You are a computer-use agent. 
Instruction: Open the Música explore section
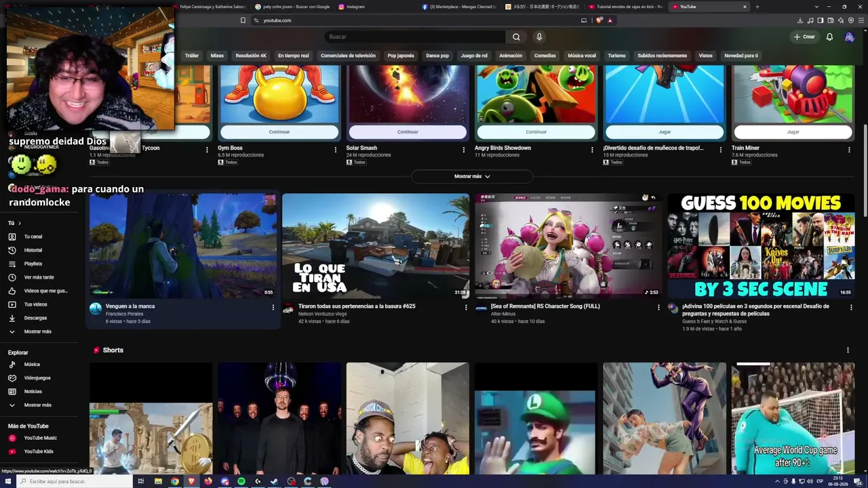point(32,364)
